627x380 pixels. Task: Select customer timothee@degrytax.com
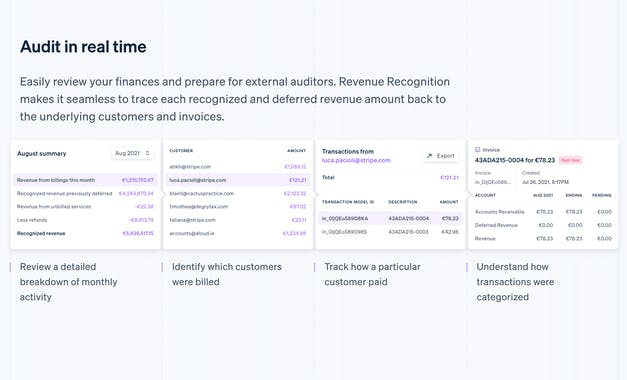pyautogui.click(x=238, y=206)
